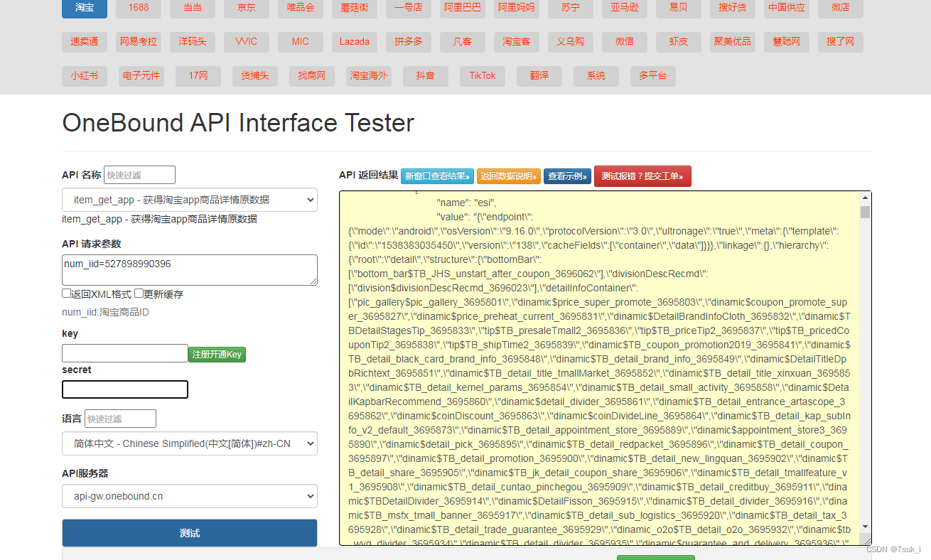Image resolution: width=931 pixels, height=560 pixels.
Task: Click the 'OneBound API Interface Tester' heading
Action: (238, 123)
